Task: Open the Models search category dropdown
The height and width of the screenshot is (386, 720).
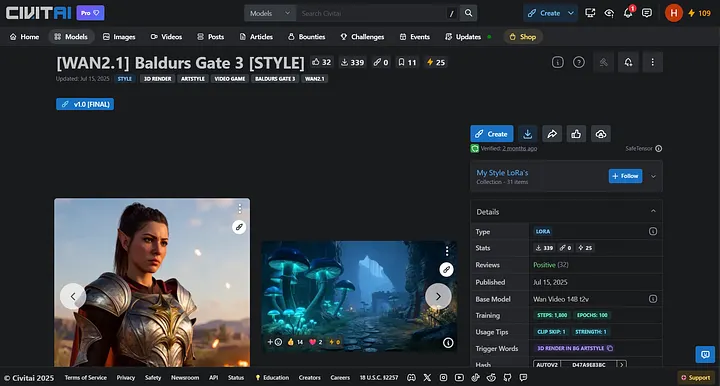Action: point(270,13)
